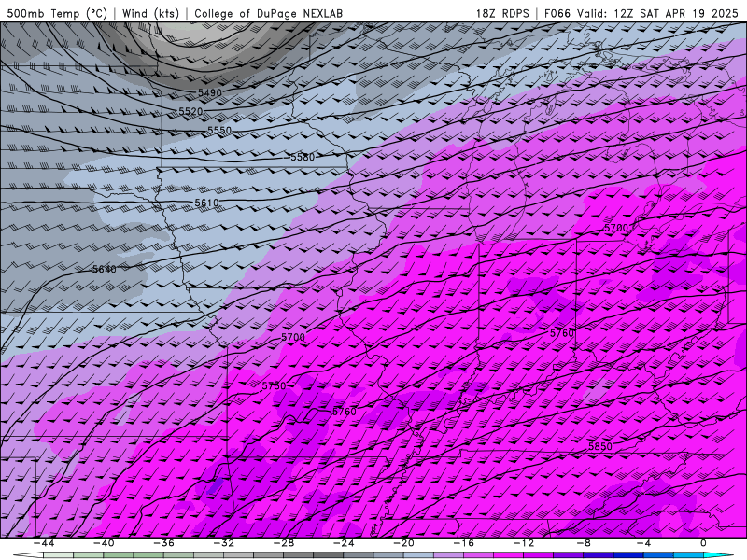
Task: Click the 5730 height contour label
Action: pos(274,386)
